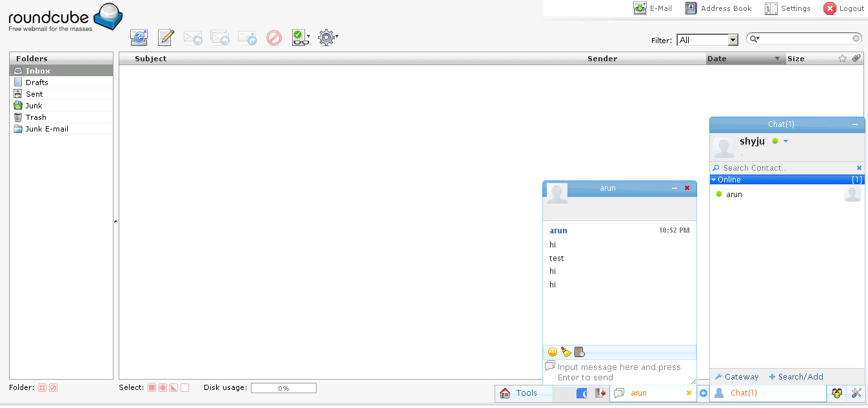Open the gear more-actions dropdown
This screenshot has width=868, height=408.
[x=328, y=38]
